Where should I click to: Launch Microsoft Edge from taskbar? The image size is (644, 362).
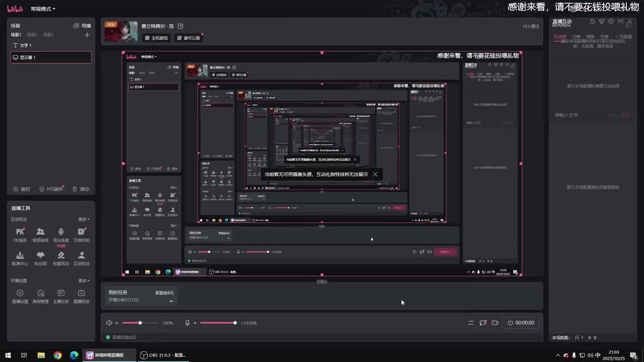tap(74, 355)
